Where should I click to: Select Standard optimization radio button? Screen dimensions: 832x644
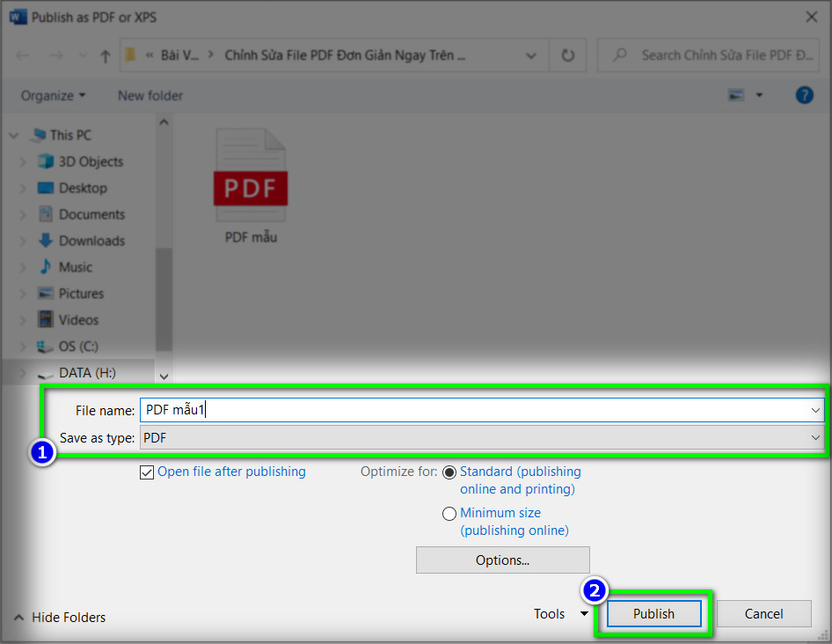(x=449, y=472)
